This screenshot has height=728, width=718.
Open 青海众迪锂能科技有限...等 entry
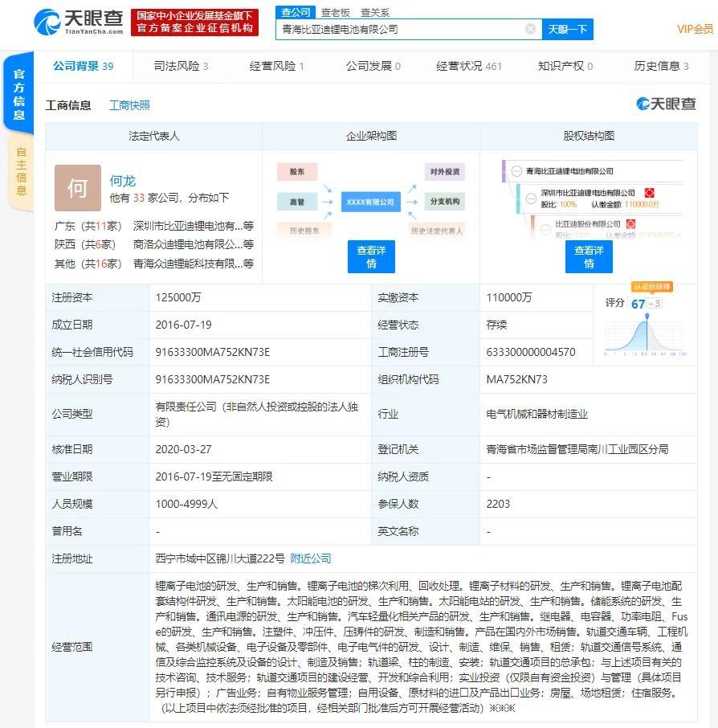pyautogui.click(x=193, y=264)
